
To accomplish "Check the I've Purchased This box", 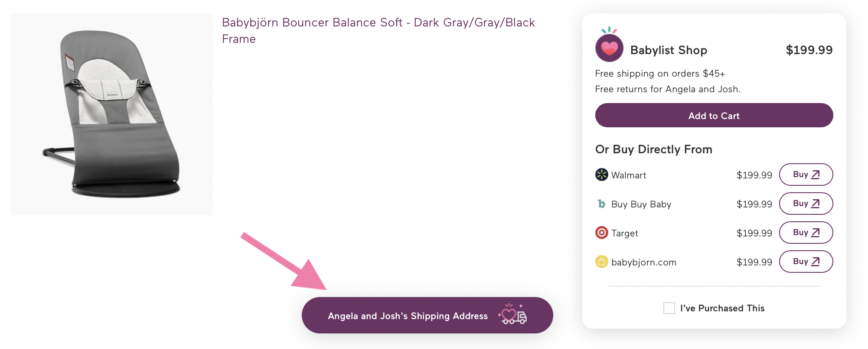I will [x=669, y=308].
